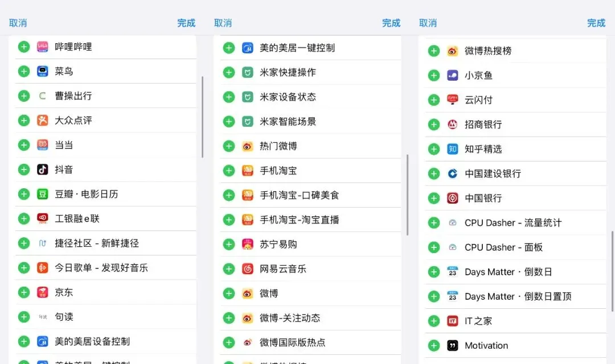
Task: Tap the 云闪付 app icon
Action: click(453, 100)
